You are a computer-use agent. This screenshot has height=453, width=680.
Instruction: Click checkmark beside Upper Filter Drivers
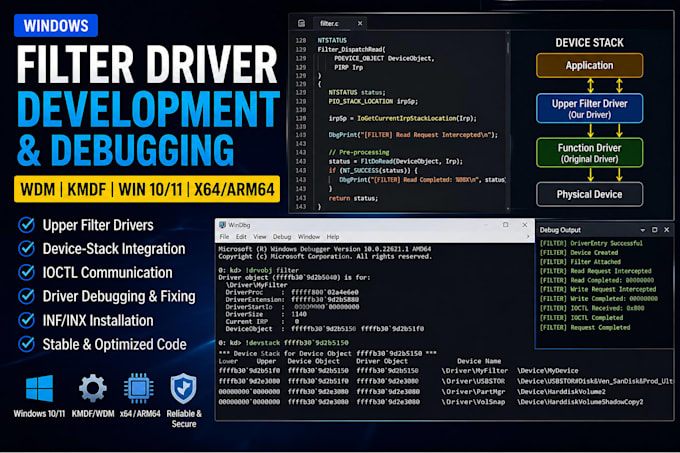27,225
